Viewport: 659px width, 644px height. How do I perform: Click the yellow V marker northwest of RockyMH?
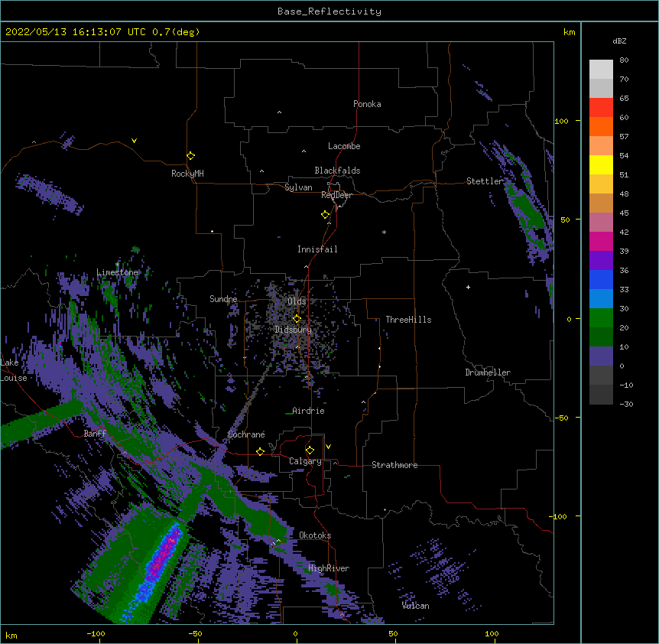134,141
